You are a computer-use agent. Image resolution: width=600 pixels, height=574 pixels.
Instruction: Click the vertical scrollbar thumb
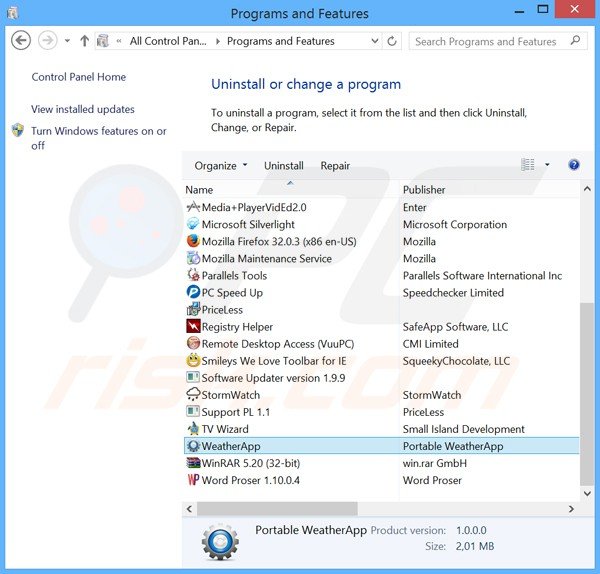point(587,394)
